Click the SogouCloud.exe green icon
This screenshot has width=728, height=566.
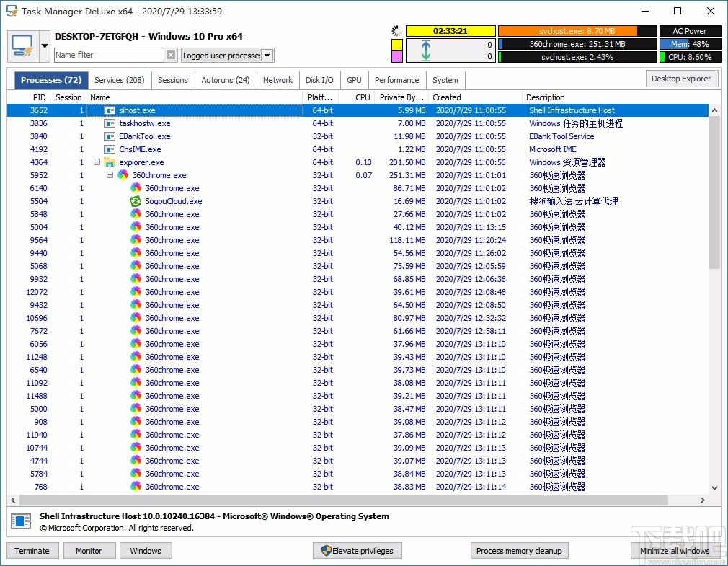136,201
